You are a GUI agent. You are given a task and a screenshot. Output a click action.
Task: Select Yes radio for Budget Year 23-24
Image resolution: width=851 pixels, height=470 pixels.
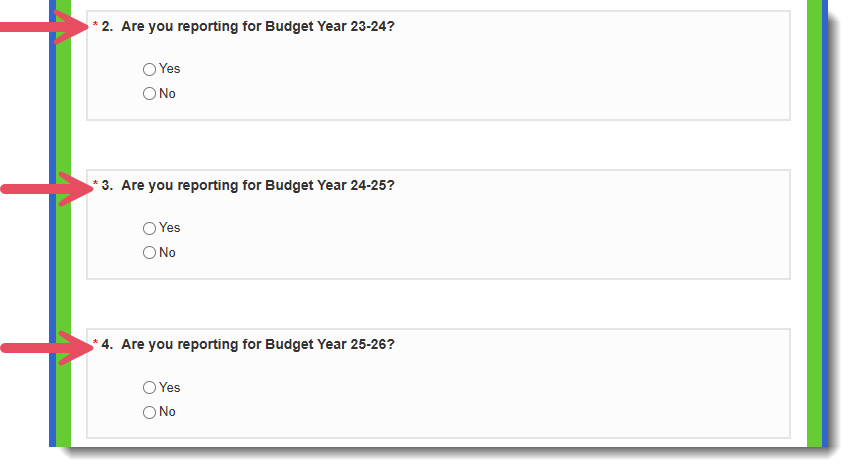[x=149, y=69]
